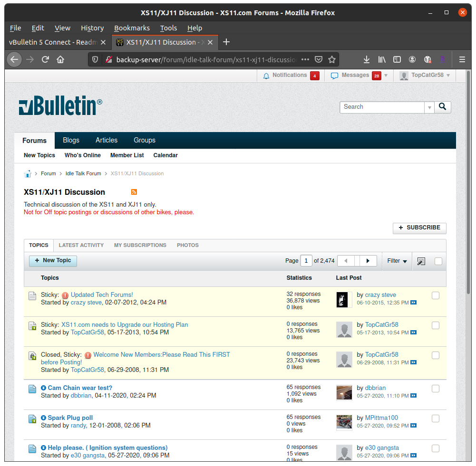This screenshot has height=466, width=476.
Task: Open the Bookmarks menu in Firefox
Action: pos(132,28)
